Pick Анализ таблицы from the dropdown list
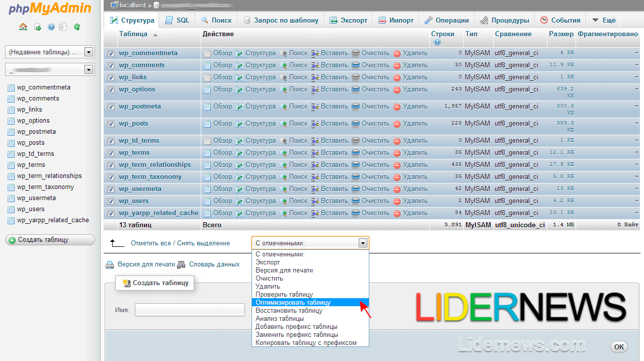This screenshot has width=644, height=361. [x=310, y=319]
